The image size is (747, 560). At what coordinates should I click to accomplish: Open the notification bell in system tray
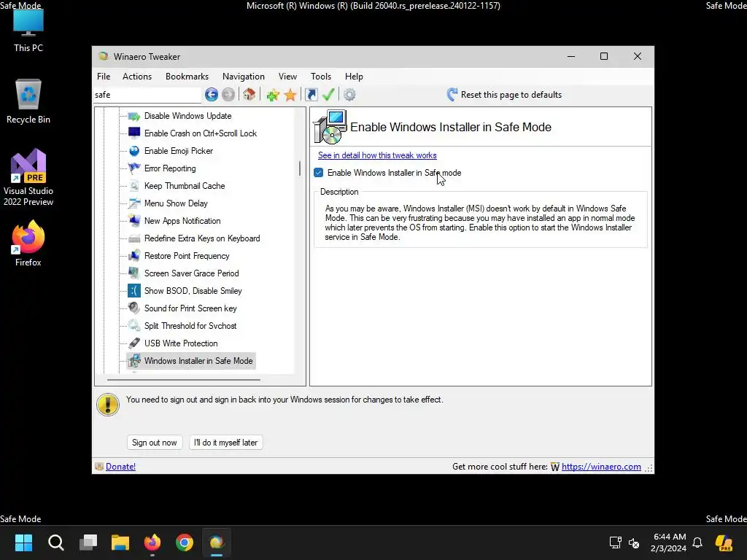697,542
